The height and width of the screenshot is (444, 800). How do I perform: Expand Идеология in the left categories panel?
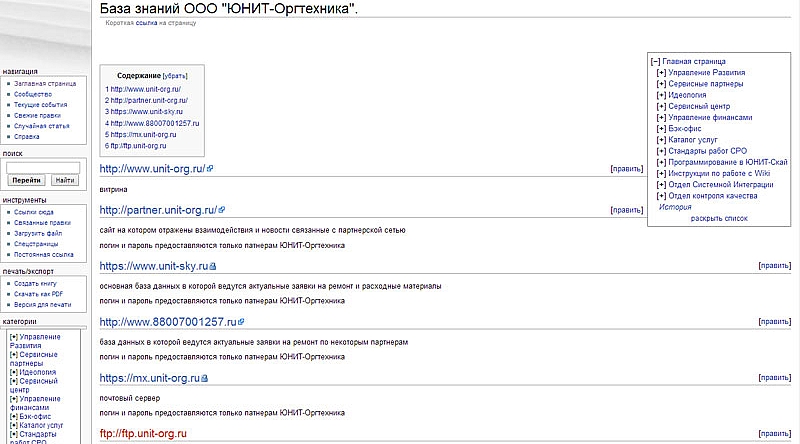click(x=13, y=372)
